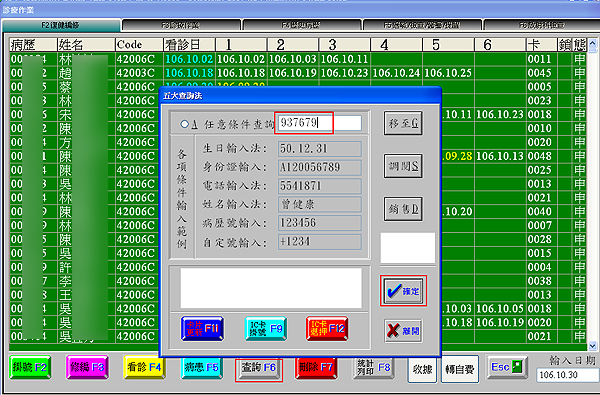Click the yellow 看診 F4 button
The width and height of the screenshot is (600, 395).
click(x=144, y=367)
